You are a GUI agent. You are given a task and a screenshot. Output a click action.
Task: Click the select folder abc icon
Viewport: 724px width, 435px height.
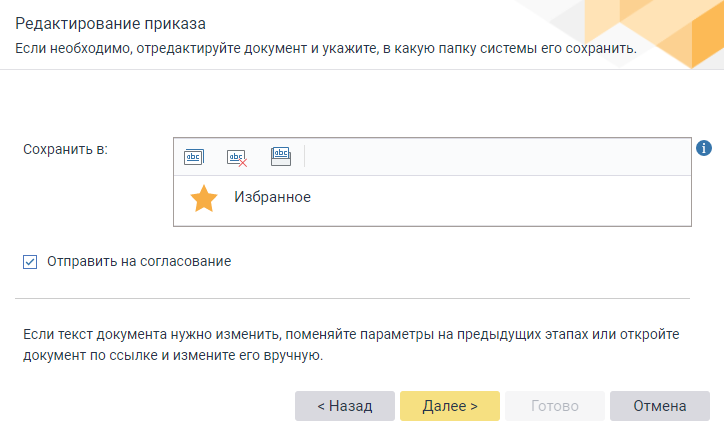click(x=194, y=157)
